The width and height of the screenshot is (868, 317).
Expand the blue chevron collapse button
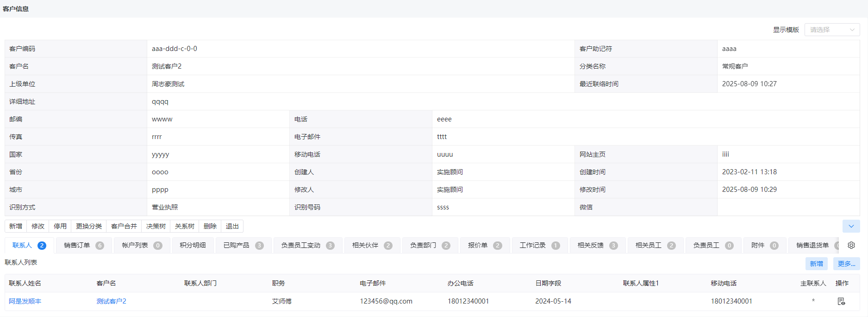click(x=851, y=226)
